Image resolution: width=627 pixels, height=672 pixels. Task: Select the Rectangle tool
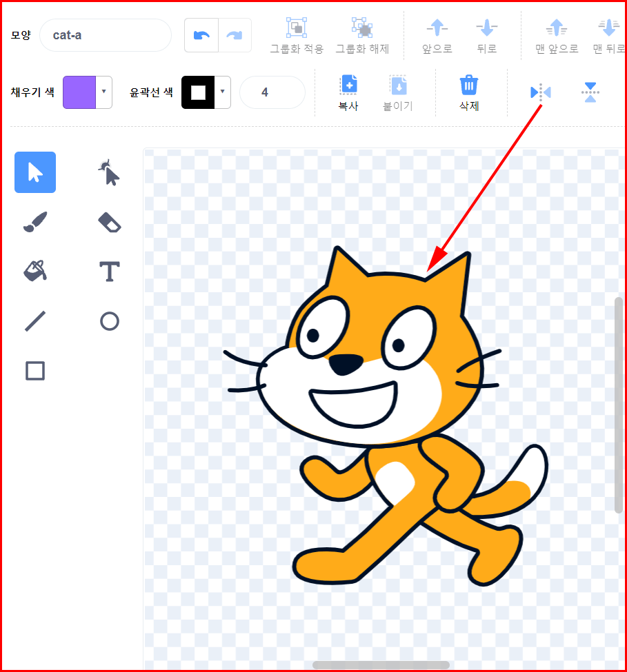(x=35, y=371)
